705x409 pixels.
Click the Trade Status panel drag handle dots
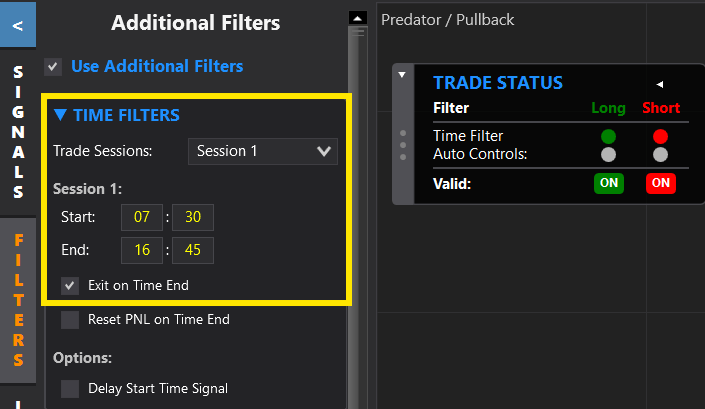coord(403,144)
